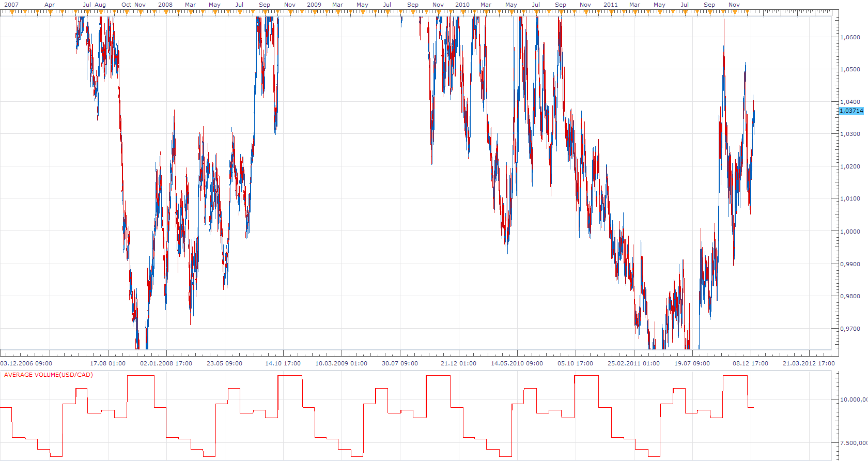Select the Oct month label on the top axis
Image resolution: width=868 pixels, height=461 pixels.
click(127, 5)
